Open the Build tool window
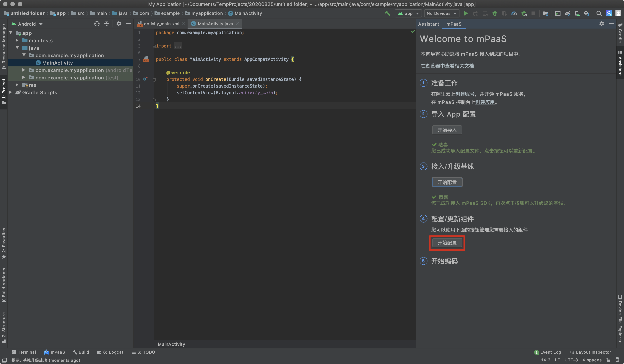624x364 pixels. click(x=81, y=352)
